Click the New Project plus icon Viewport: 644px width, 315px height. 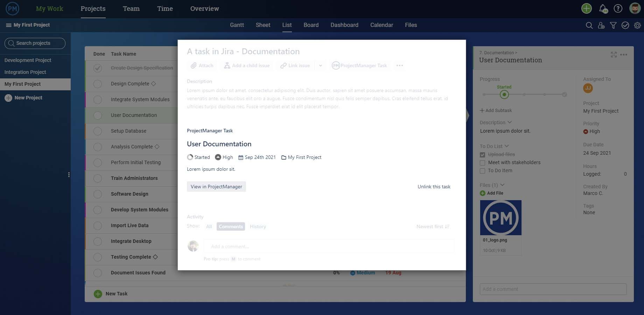click(x=8, y=98)
